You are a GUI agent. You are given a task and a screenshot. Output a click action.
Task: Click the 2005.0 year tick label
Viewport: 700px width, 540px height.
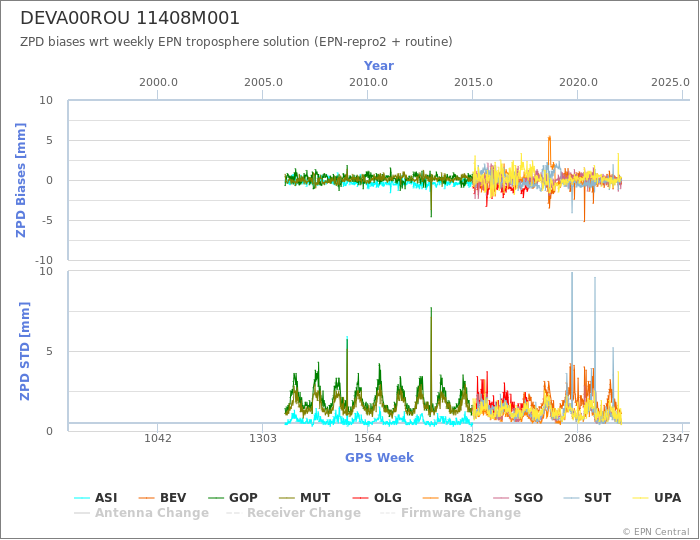point(263,83)
